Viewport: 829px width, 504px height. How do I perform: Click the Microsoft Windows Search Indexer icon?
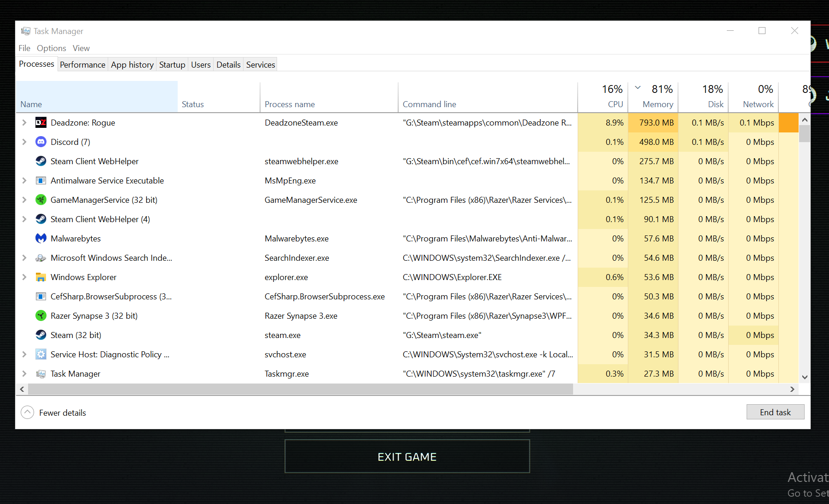click(41, 258)
